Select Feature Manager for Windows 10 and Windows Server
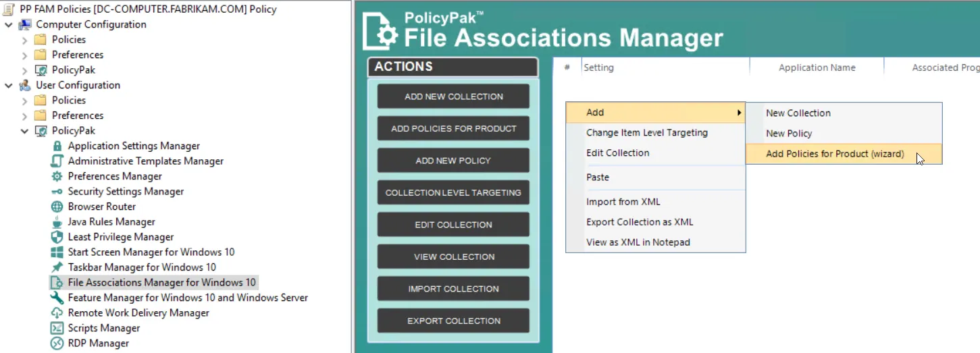The width and height of the screenshot is (980, 353). (x=188, y=298)
